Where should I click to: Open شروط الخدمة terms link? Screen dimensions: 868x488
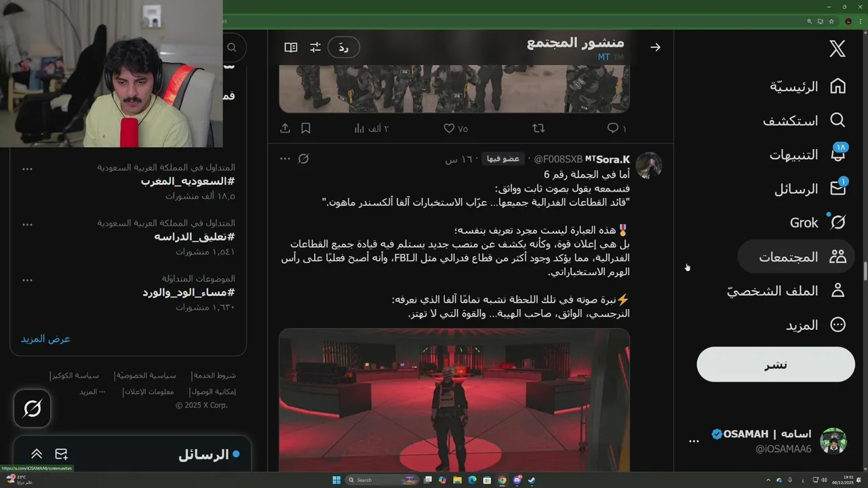pos(214,375)
